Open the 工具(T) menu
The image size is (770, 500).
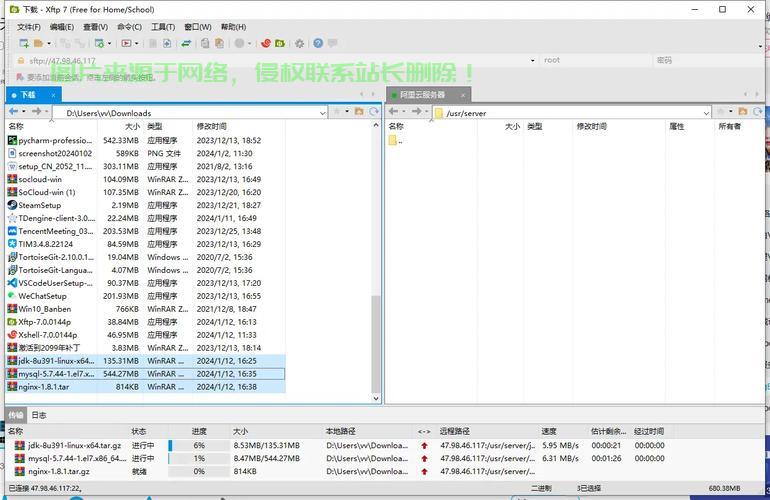pos(163,27)
